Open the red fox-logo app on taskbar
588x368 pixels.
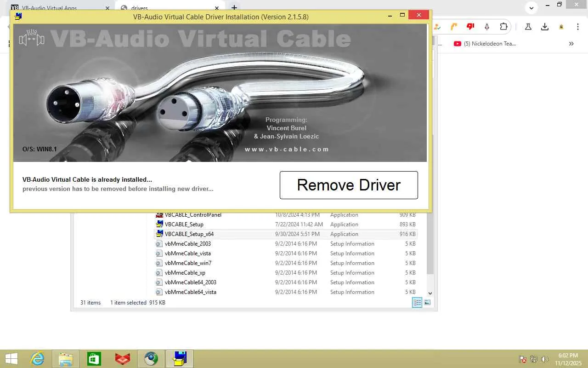coord(123,359)
